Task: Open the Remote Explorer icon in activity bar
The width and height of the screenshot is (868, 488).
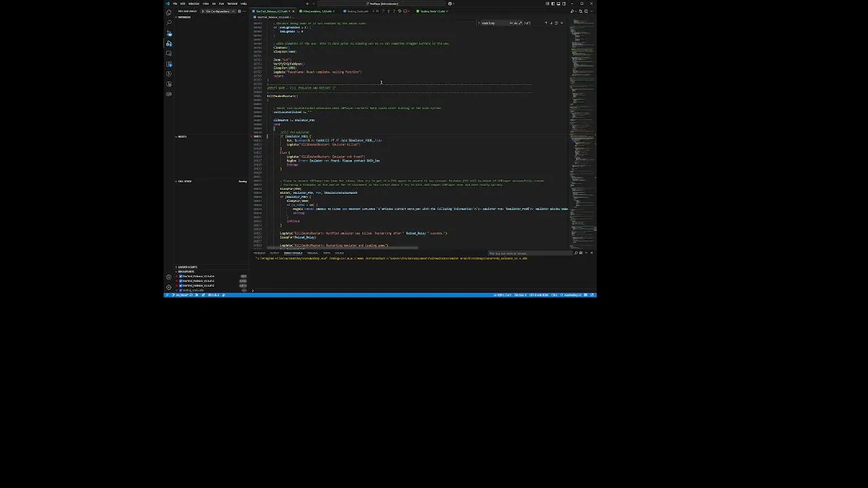Action: click(168, 54)
